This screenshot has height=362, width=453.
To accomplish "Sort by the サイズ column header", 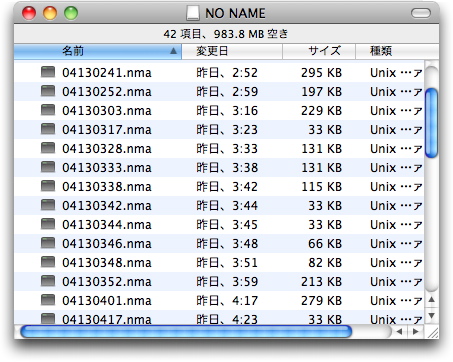I will coord(319,51).
